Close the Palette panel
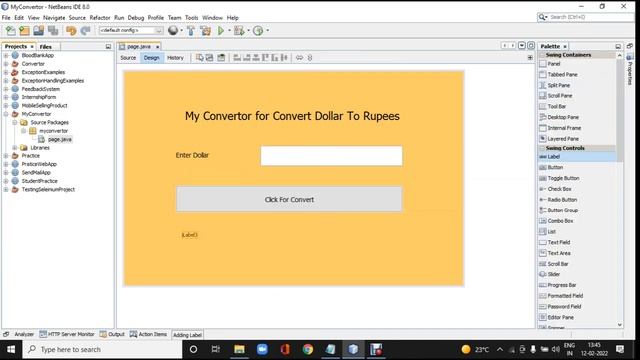 tap(565, 47)
